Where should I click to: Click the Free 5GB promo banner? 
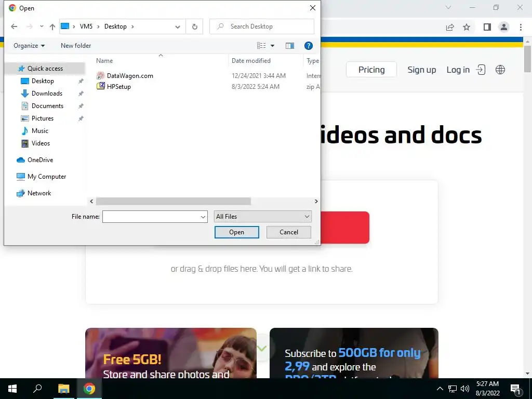tap(170, 353)
